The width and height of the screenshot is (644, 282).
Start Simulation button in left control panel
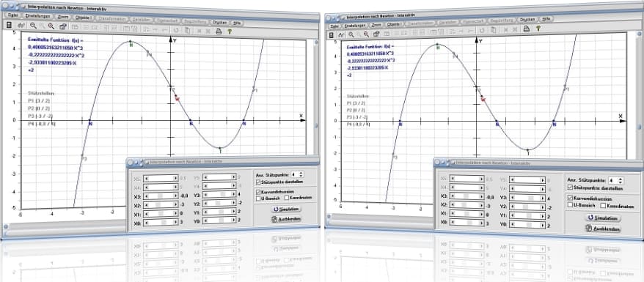point(286,209)
